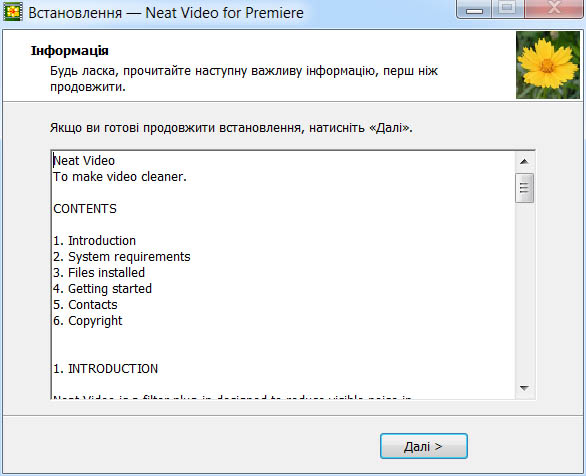Close the installer window
586x476 pixels.
click(554, 9)
